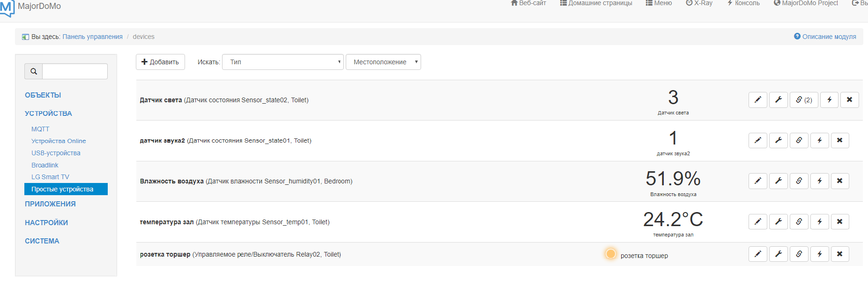Image resolution: width=868 pixels, height=304 pixels.
Task: Open the Тип filter dropdown
Action: [x=283, y=62]
